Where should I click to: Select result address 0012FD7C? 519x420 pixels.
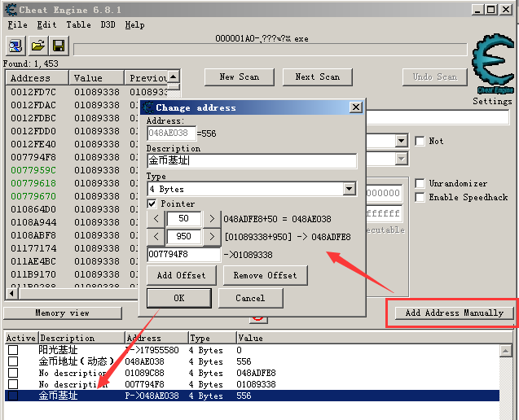point(33,92)
